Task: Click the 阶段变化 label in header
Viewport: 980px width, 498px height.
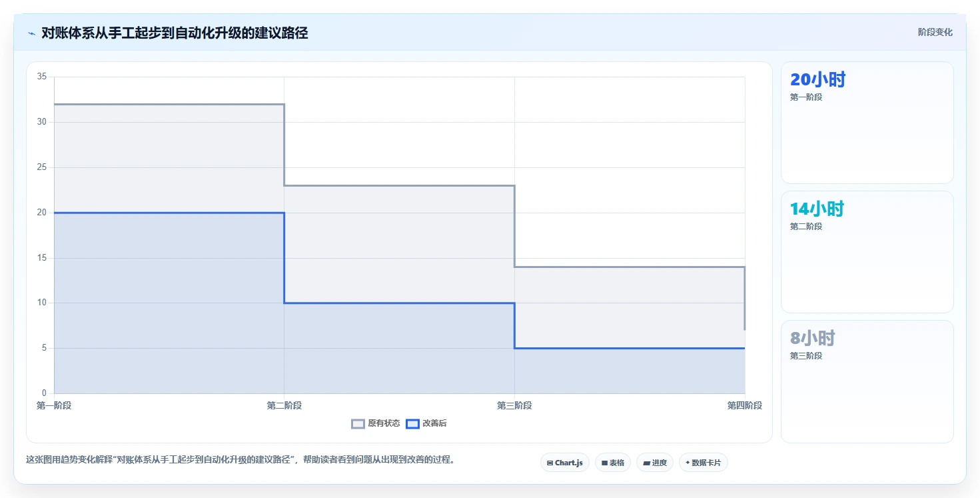Action: point(935,32)
